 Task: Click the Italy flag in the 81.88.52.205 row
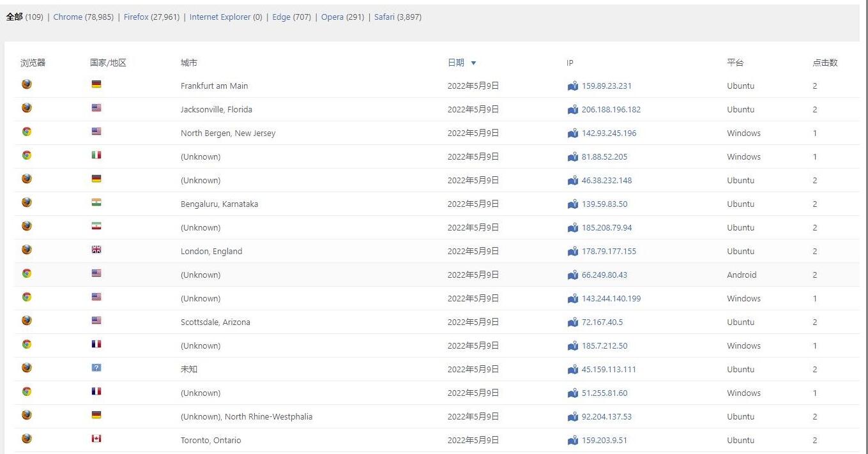pos(96,155)
